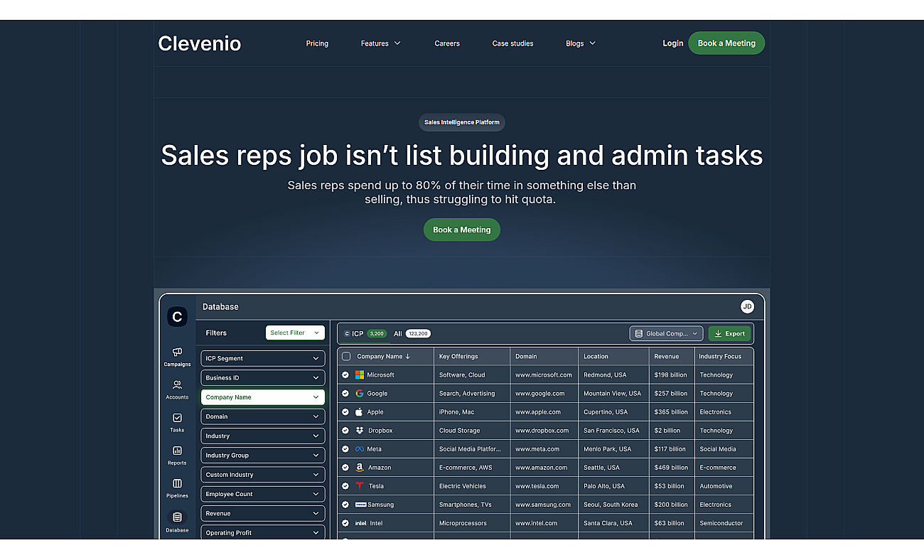The width and height of the screenshot is (924, 560).
Task: Expand the Employee Count filter
Action: point(263,494)
